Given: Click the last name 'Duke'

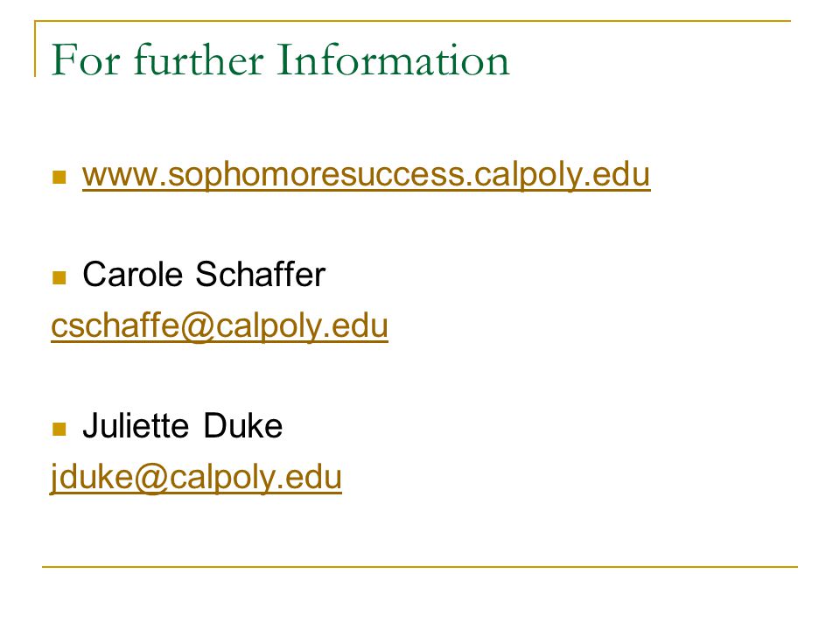Looking at the screenshot, I should (243, 426).
